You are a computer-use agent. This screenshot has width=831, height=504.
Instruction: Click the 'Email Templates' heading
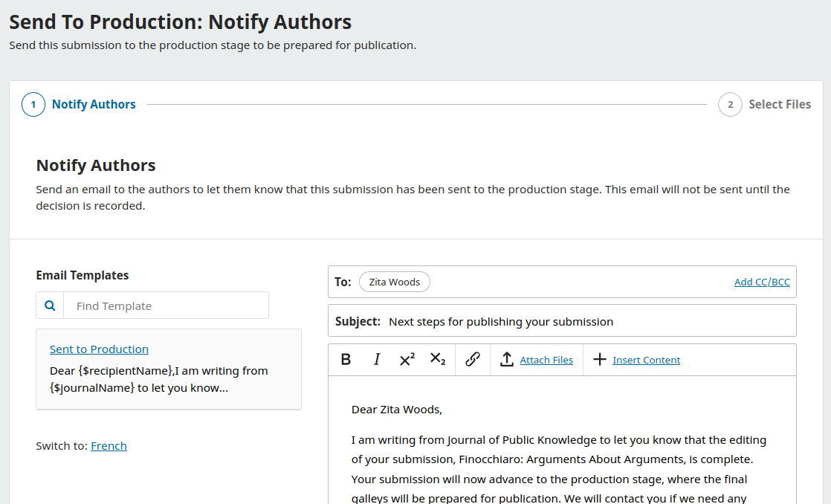point(83,275)
